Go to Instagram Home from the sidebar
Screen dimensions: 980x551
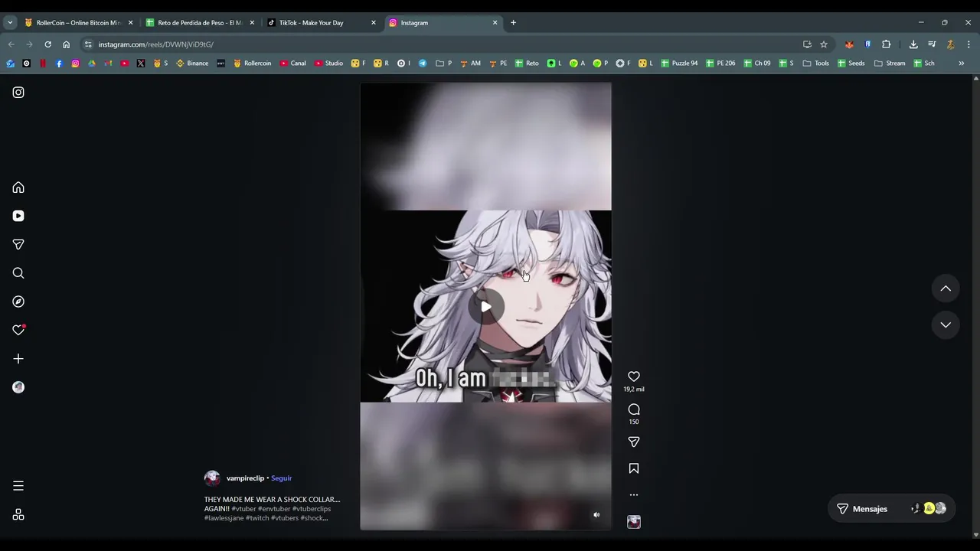[x=18, y=187]
